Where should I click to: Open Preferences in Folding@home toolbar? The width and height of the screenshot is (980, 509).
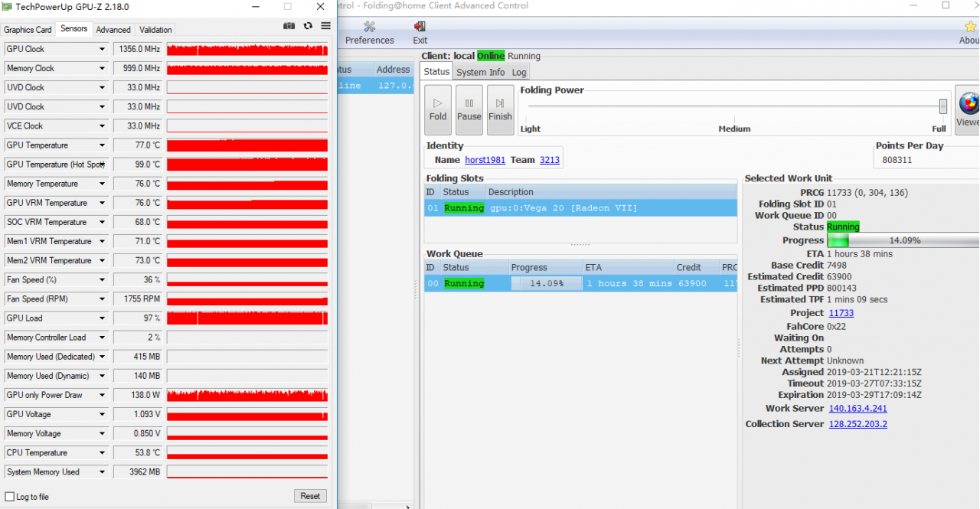click(x=370, y=34)
